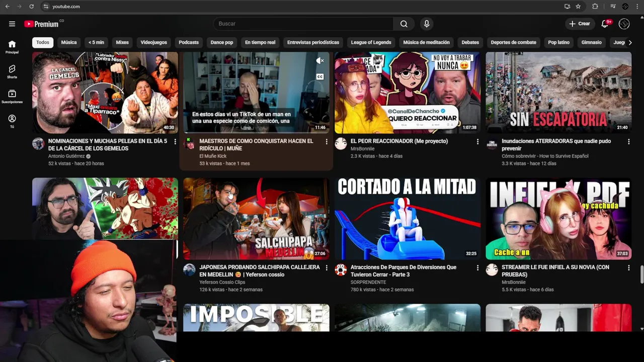
Task: Open the El Muñe Kick channel link
Action: click(213, 156)
